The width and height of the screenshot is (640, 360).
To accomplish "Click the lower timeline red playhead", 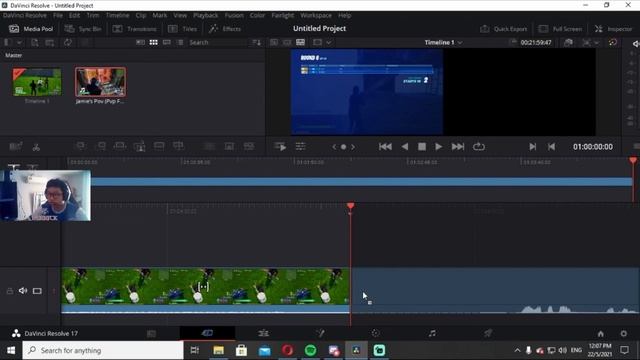I will [351, 206].
